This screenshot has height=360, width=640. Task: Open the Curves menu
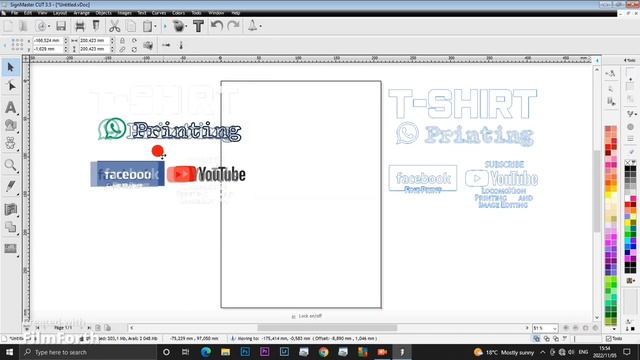pos(159,13)
